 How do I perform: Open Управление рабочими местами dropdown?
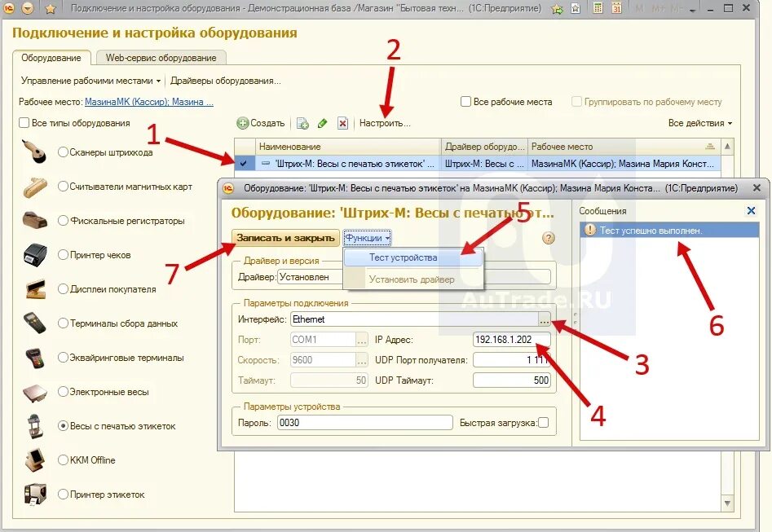90,81
